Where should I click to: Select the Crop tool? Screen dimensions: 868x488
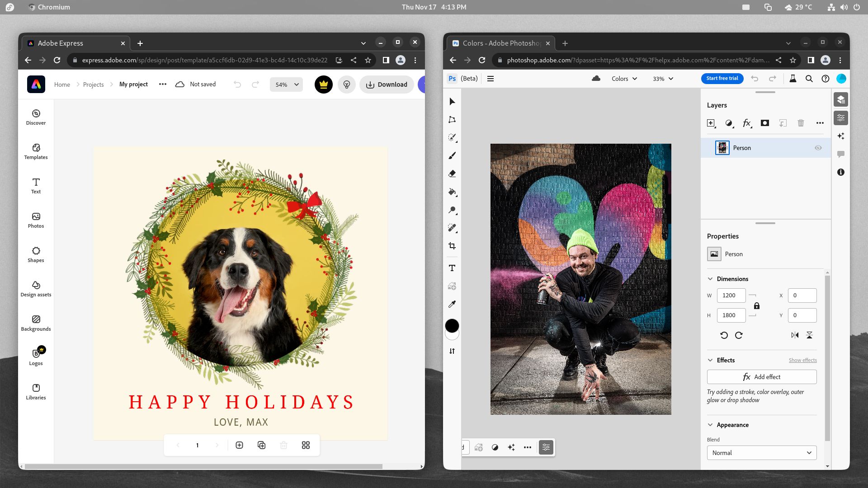click(x=452, y=246)
